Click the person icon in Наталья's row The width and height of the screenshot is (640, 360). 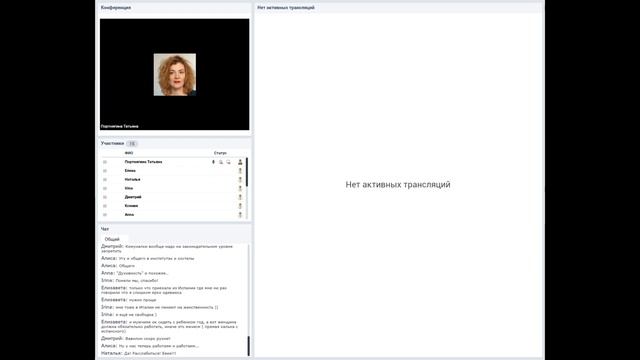point(240,180)
